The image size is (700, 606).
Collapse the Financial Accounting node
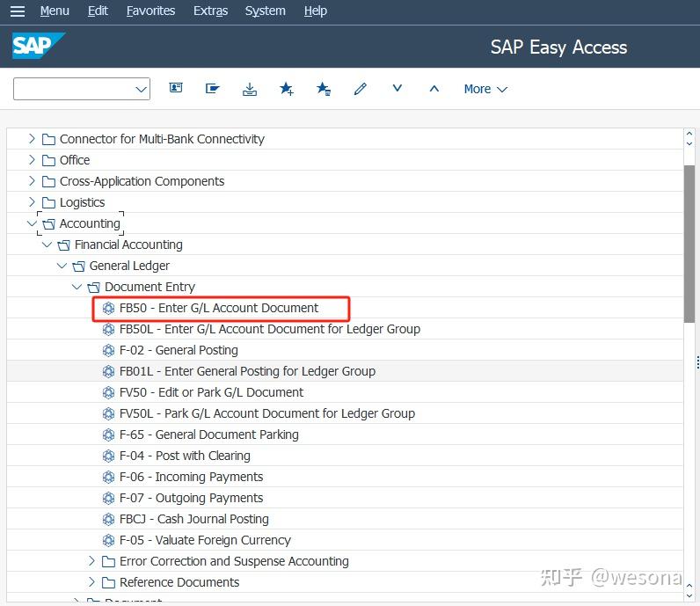click(47, 245)
